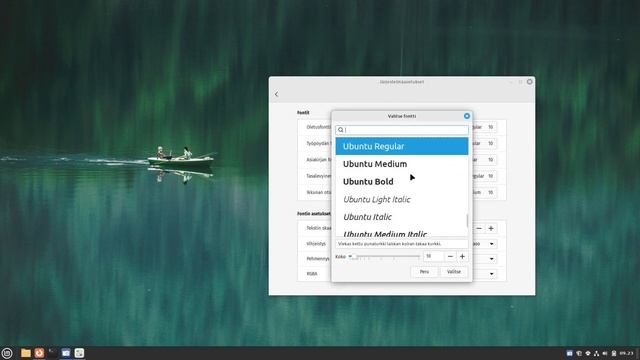Screen dimensions: 640x360
Task: Decrease text scaling in settings window
Action: 479,229
